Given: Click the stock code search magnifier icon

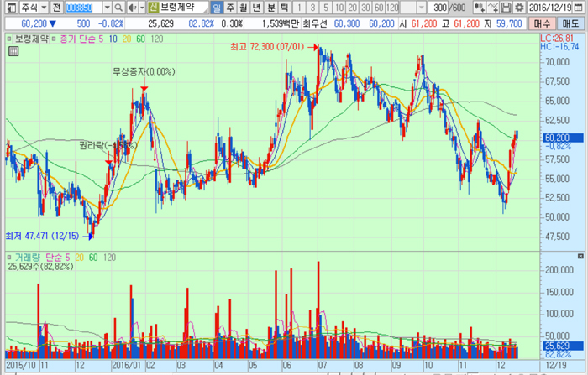Looking at the screenshot, I should point(118,7).
